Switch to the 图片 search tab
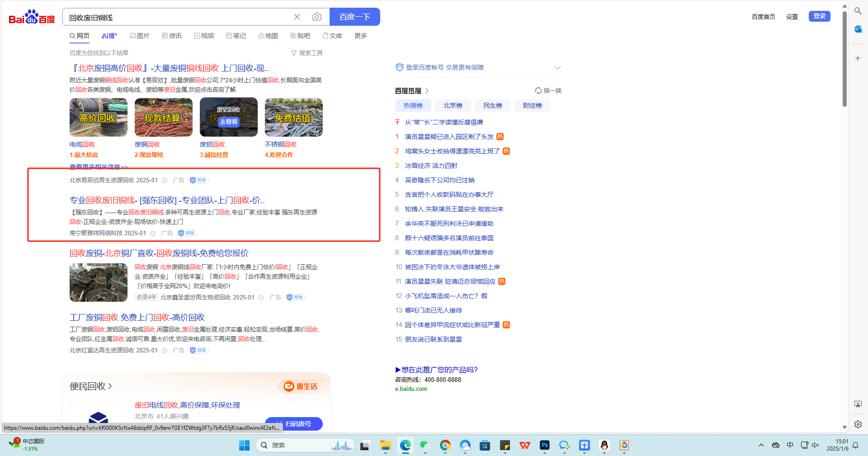This screenshot has height=456, width=868. tap(140, 36)
